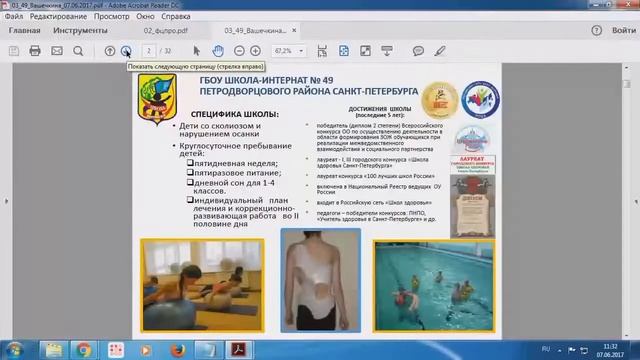Open the Окно menu
The width and height of the screenshot is (640, 360).
tap(145, 17)
